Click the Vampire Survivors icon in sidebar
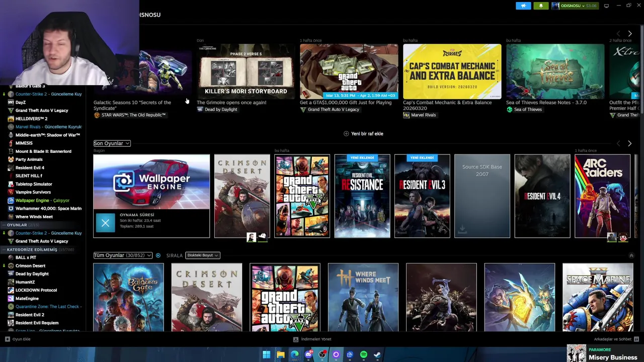644x362 pixels. [x=11, y=192]
